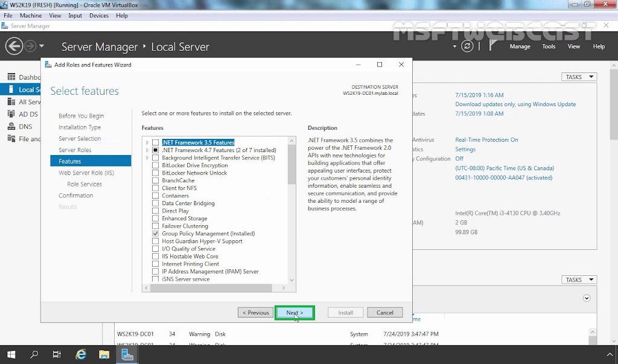Click the Server Manager forward arrow
Image resolution: width=618 pixels, height=364 pixels.
click(30, 46)
